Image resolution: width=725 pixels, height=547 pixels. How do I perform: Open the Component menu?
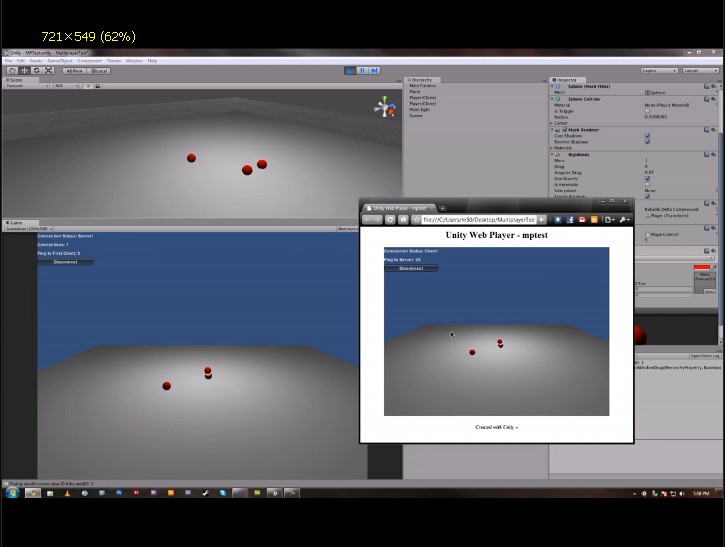point(89,61)
